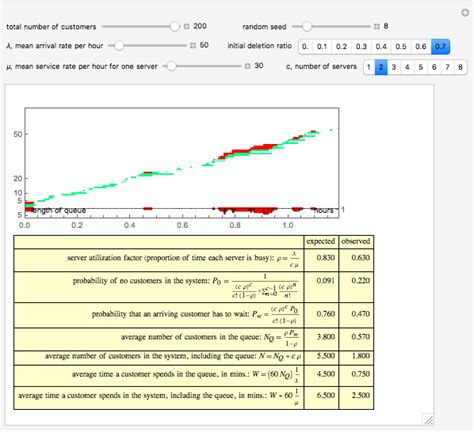Choose 1 server

click(x=369, y=67)
